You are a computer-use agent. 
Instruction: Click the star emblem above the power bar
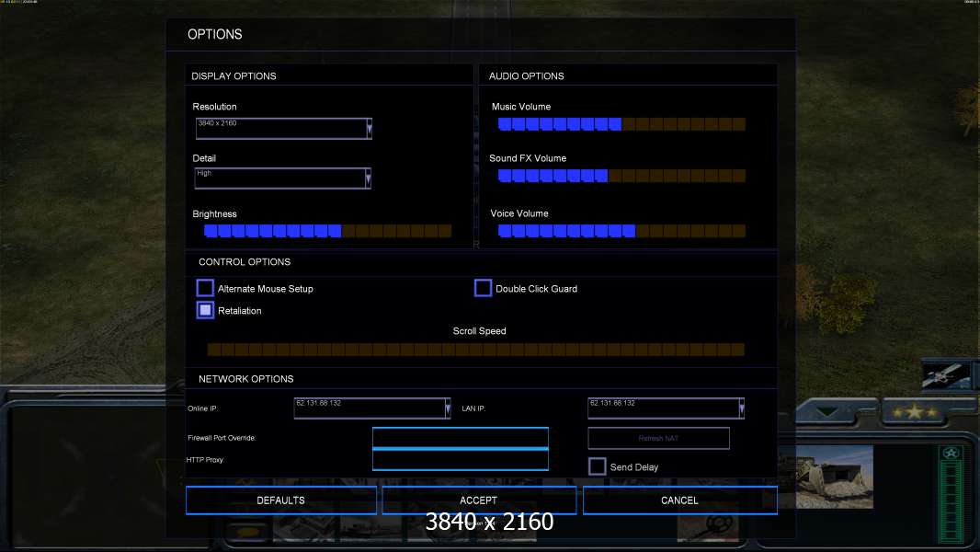951,454
